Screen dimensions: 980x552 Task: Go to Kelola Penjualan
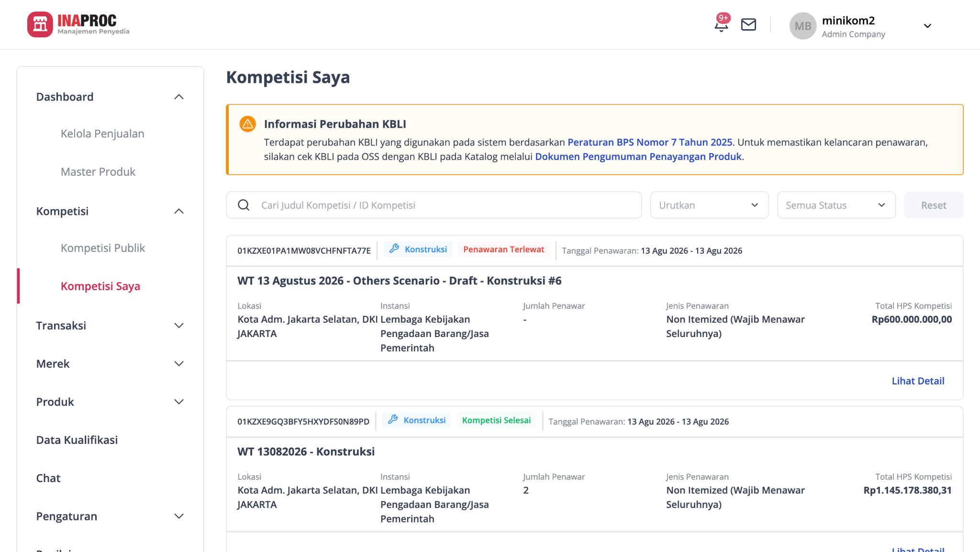102,134
